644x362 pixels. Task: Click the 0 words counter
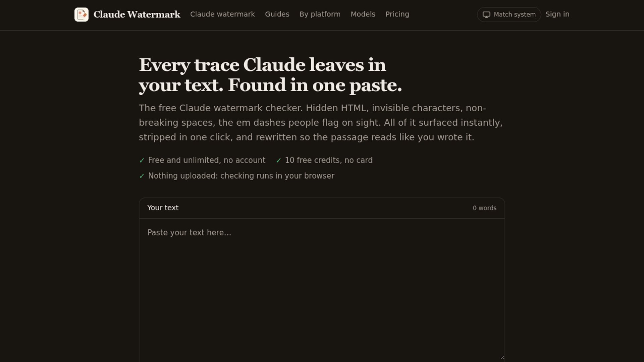point(484,208)
